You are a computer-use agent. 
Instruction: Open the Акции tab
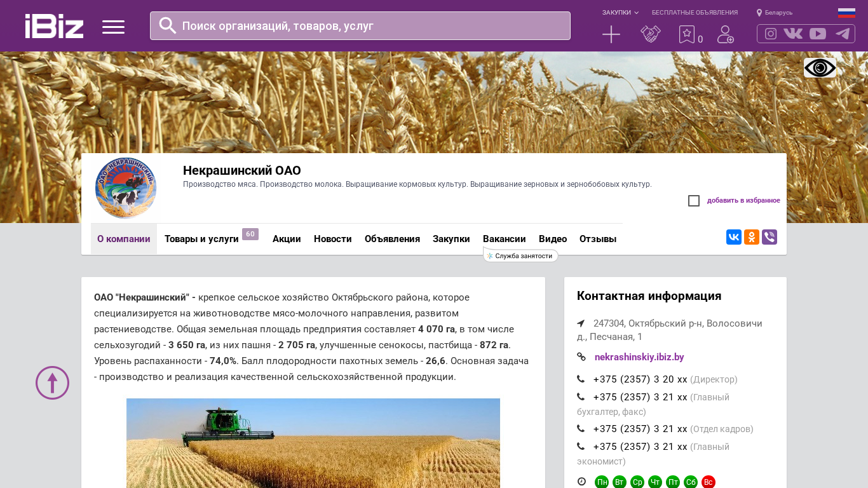pyautogui.click(x=287, y=239)
